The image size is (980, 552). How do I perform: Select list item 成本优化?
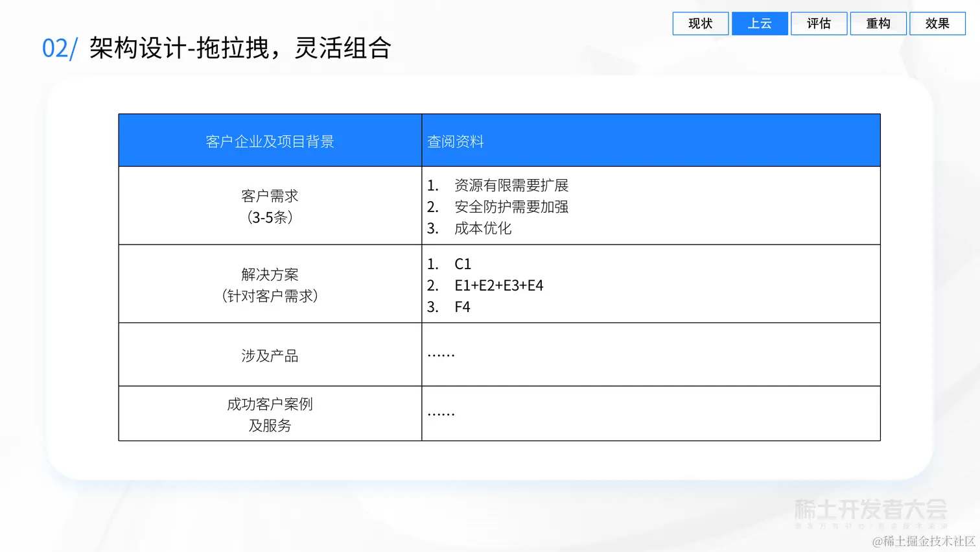coord(483,228)
